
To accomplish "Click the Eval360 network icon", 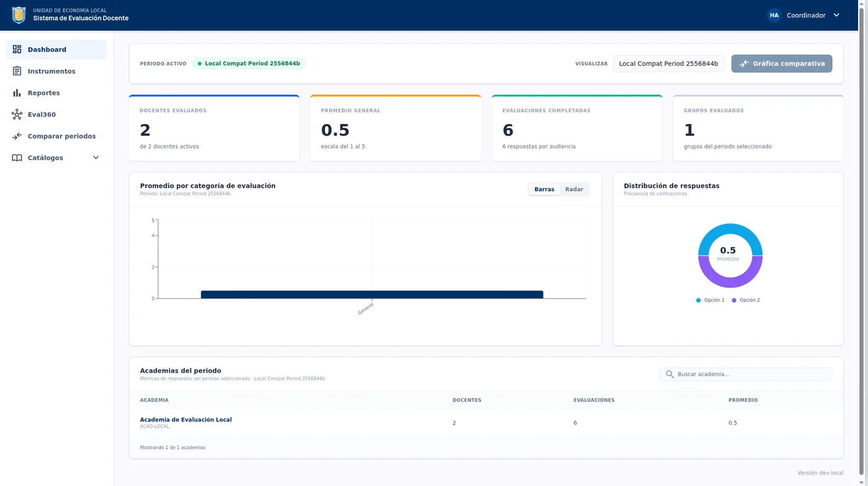I will click(x=17, y=114).
